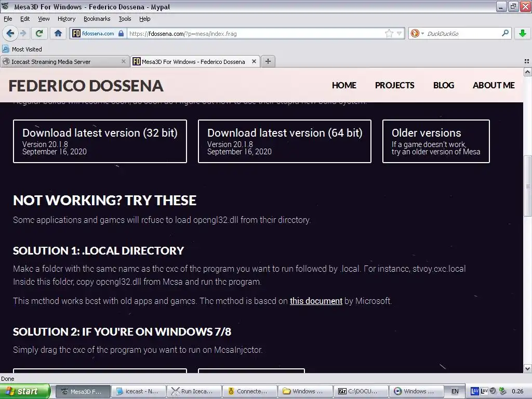
Task: Click the Mesa3D Mypal taskbar item
Action: click(x=83, y=391)
